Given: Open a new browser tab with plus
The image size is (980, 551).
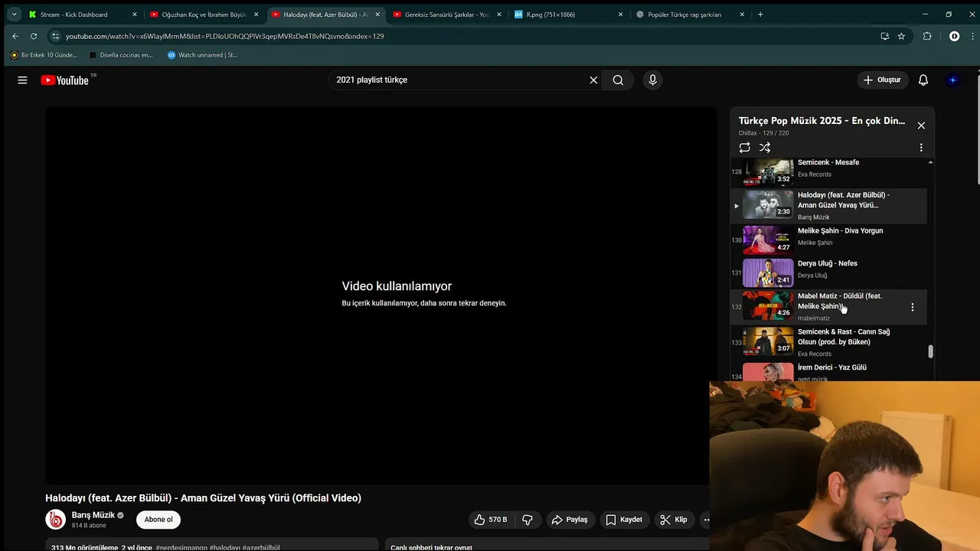Looking at the screenshot, I should point(760,15).
